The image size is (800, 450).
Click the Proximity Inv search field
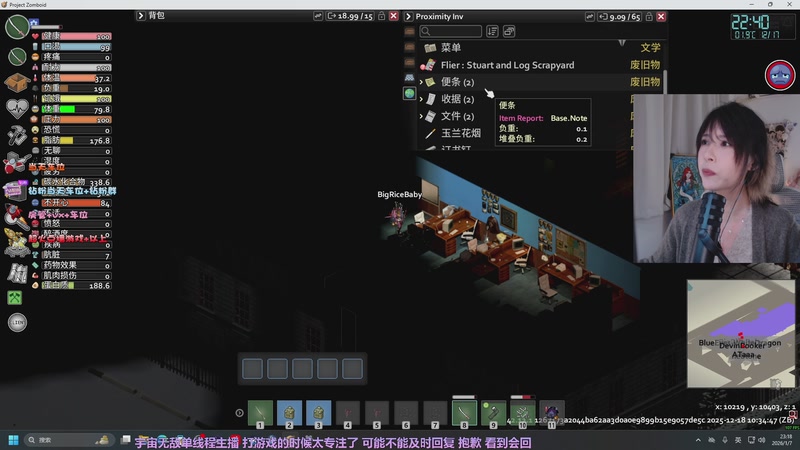(x=451, y=32)
